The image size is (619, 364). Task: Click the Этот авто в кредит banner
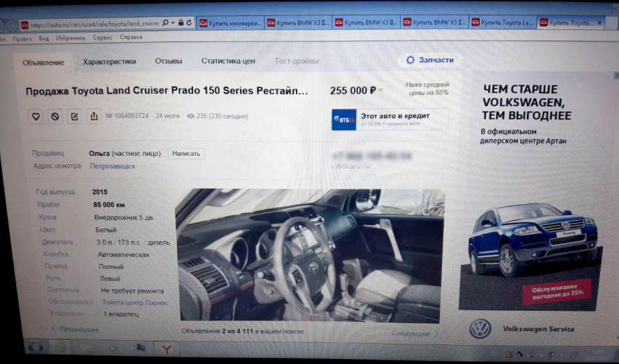pyautogui.click(x=390, y=119)
